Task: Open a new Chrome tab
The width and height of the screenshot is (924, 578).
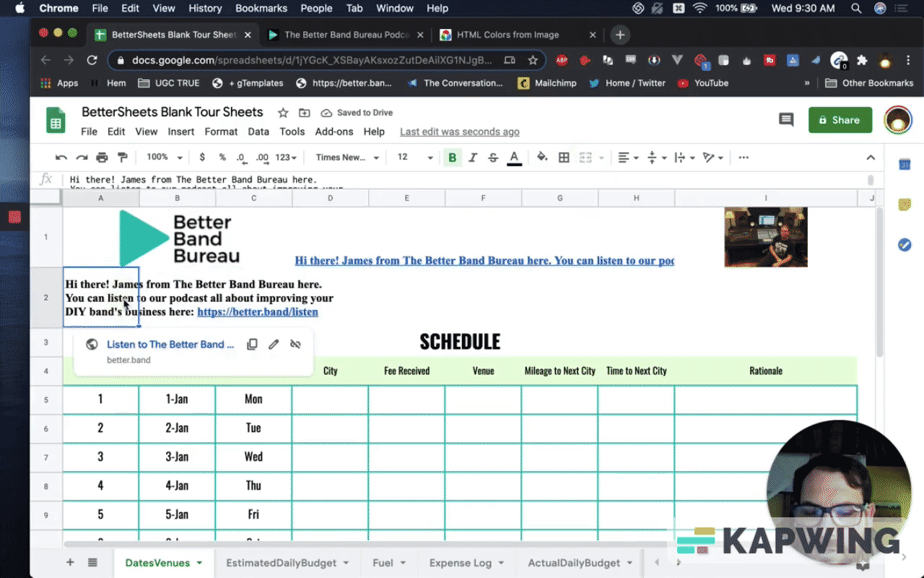Action: 619,35
